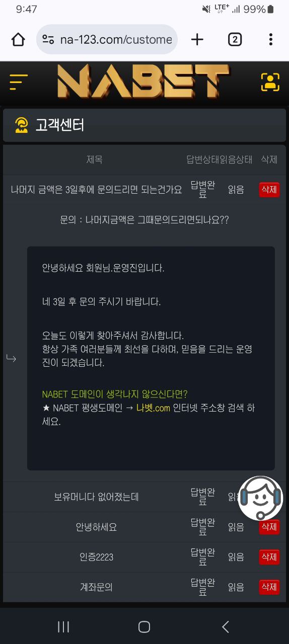Open the 나벳.com domain link

(x=154, y=409)
